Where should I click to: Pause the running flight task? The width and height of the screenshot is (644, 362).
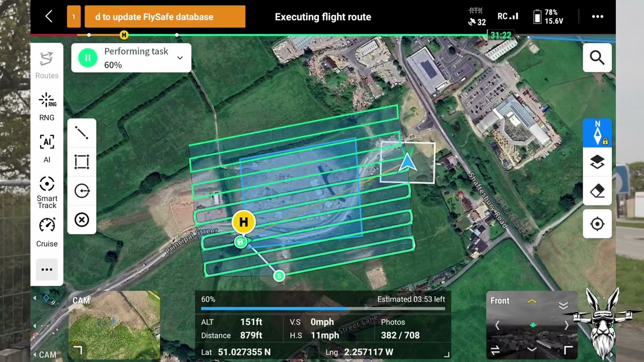point(88,58)
